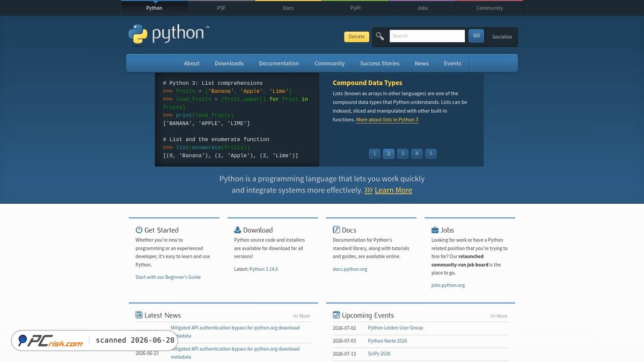Click the Python logo
The height and width of the screenshot is (362, 644).
point(169,34)
